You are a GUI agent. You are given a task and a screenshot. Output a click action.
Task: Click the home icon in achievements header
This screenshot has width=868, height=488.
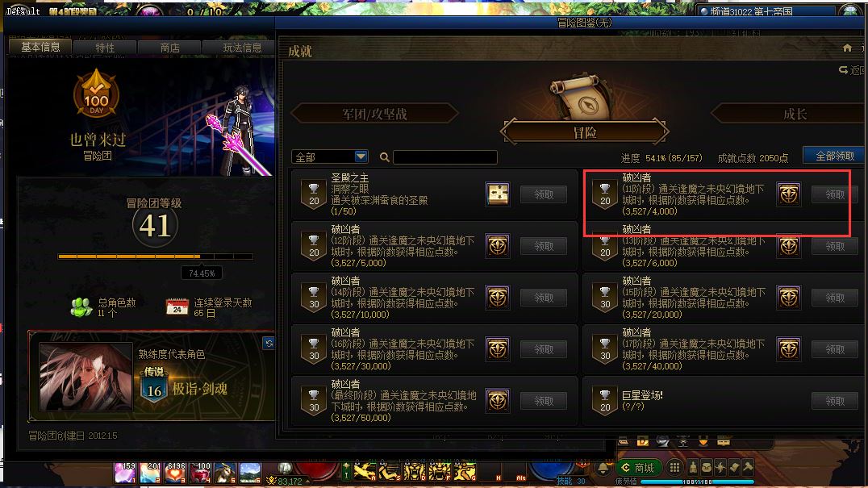click(x=847, y=48)
